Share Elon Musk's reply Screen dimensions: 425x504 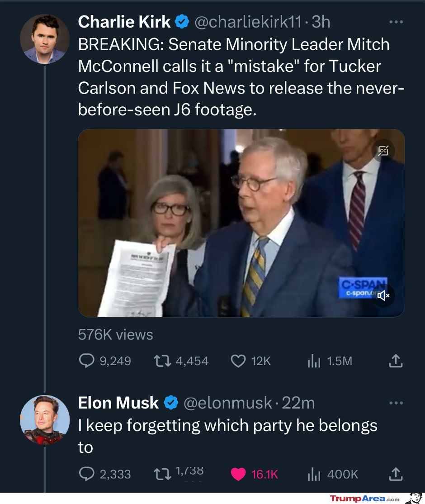pyautogui.click(x=396, y=474)
